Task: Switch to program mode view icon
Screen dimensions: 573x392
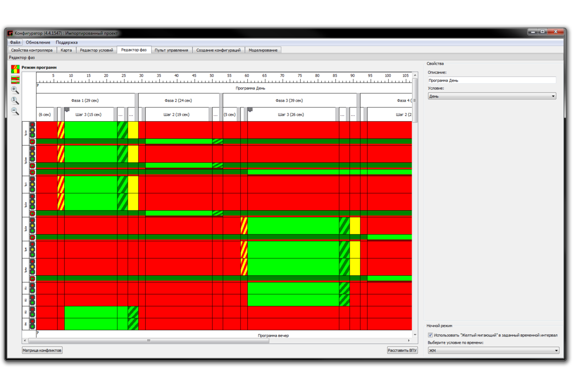Action: point(15,69)
